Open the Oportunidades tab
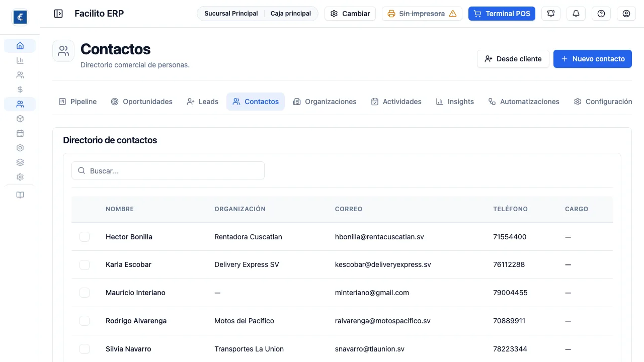644x362 pixels. coord(141,102)
